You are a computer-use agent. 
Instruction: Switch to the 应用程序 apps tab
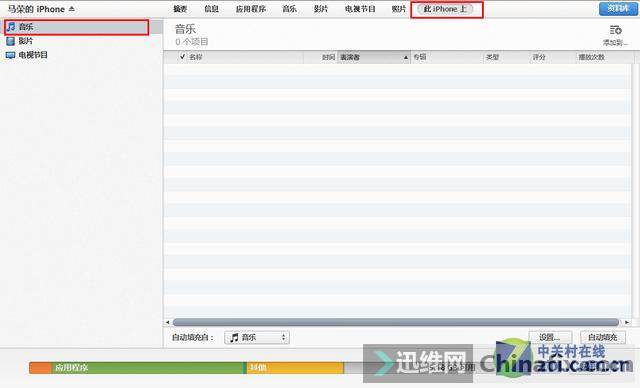[251, 9]
